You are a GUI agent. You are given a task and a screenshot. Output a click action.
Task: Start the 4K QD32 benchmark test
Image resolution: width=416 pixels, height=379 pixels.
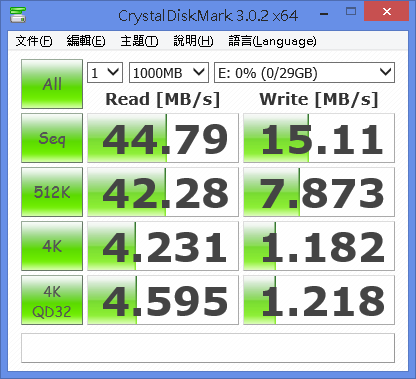(x=52, y=300)
